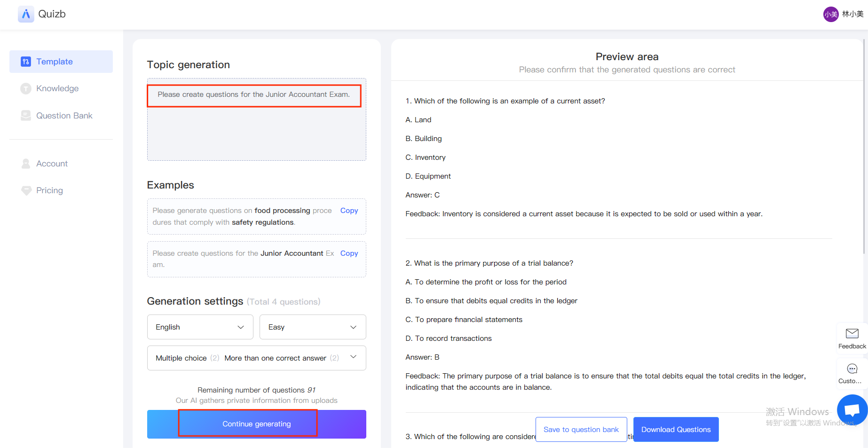
Task: Open the Easy difficulty dropdown
Action: tap(313, 327)
